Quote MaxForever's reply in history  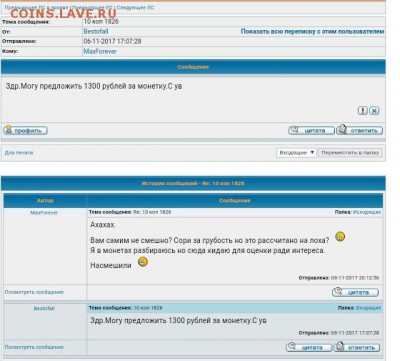point(355,292)
